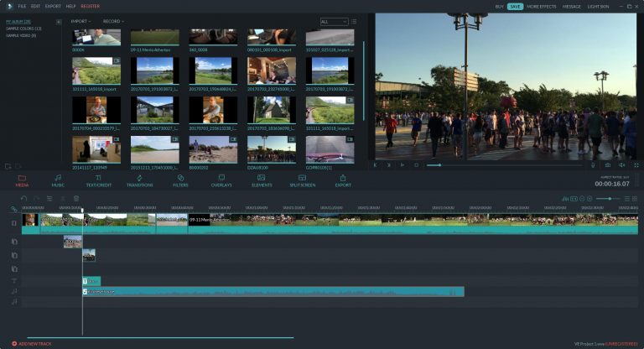Switch to the FILTERS tab

point(180,180)
